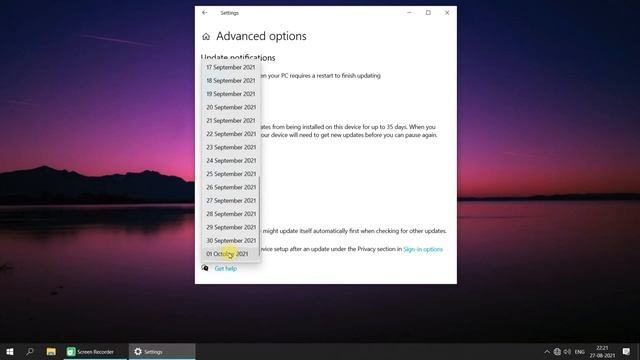Open the Get help link
This screenshot has height=360, width=640.
tap(226, 269)
